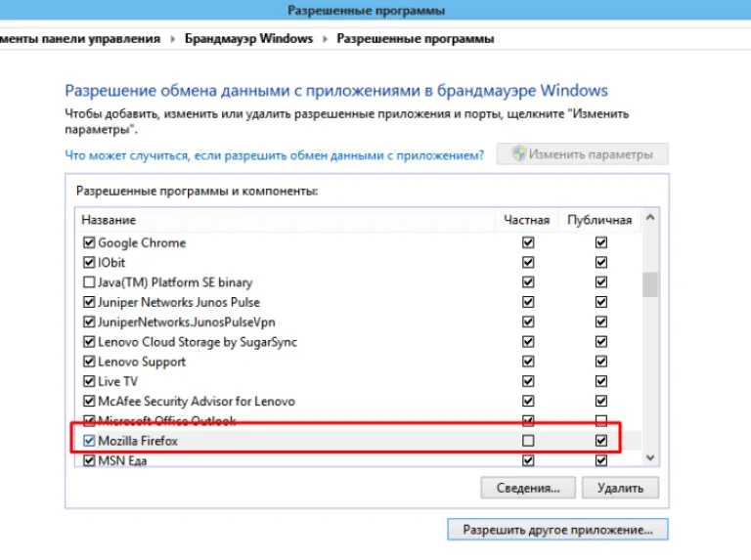Toggle Публичная checkbox for Lenovo Cloud Storage
The height and width of the screenshot is (560, 751).
601,342
